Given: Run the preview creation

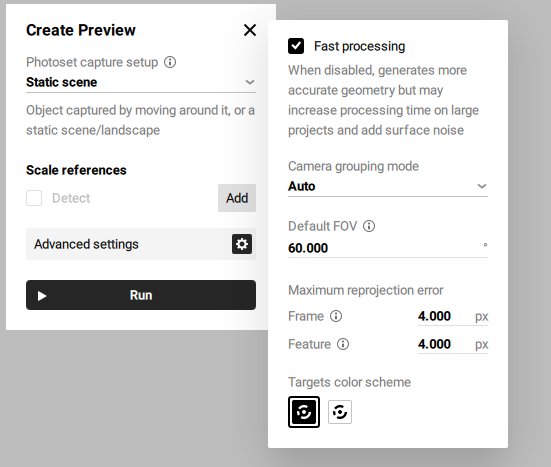Looking at the screenshot, I should [x=141, y=295].
